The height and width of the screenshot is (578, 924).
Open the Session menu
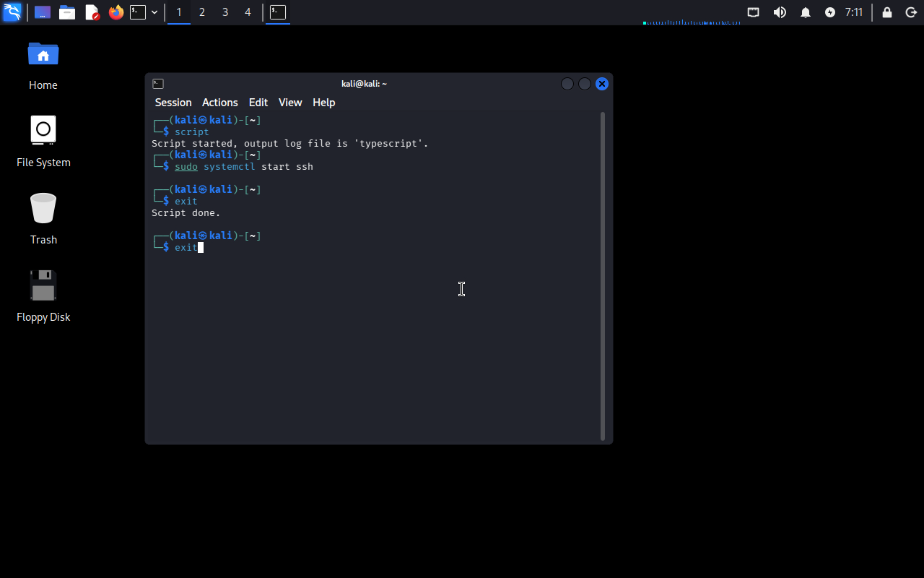point(173,103)
